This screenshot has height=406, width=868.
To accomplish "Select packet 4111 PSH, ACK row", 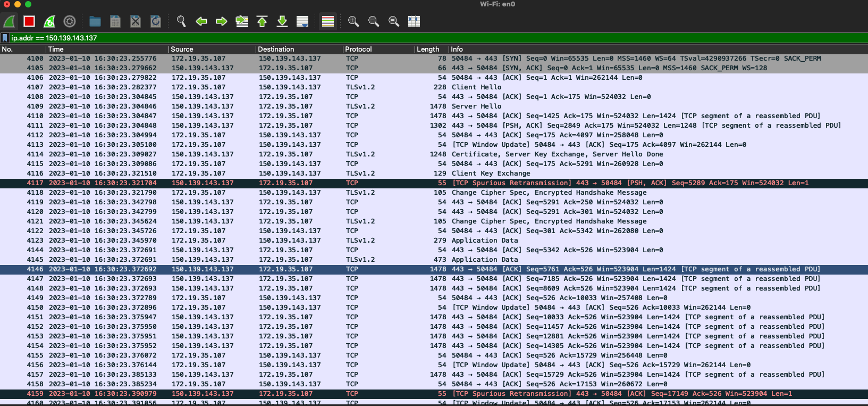I will click(x=434, y=126).
